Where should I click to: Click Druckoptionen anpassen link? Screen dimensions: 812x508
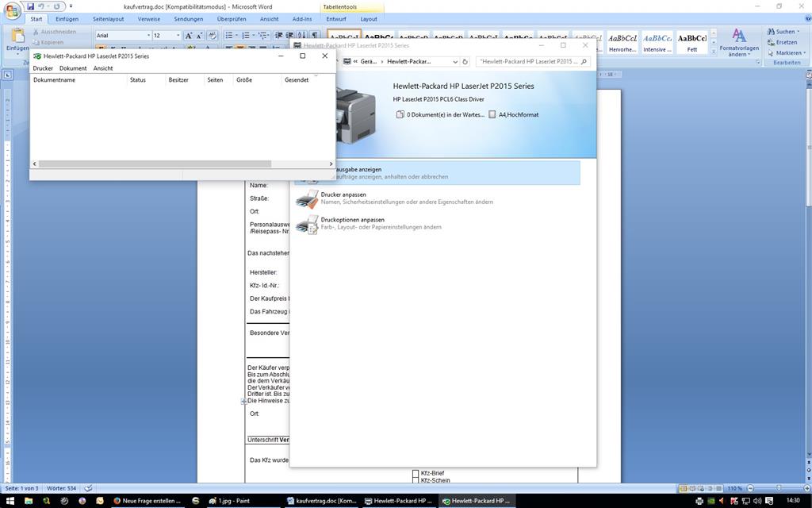tap(353, 220)
